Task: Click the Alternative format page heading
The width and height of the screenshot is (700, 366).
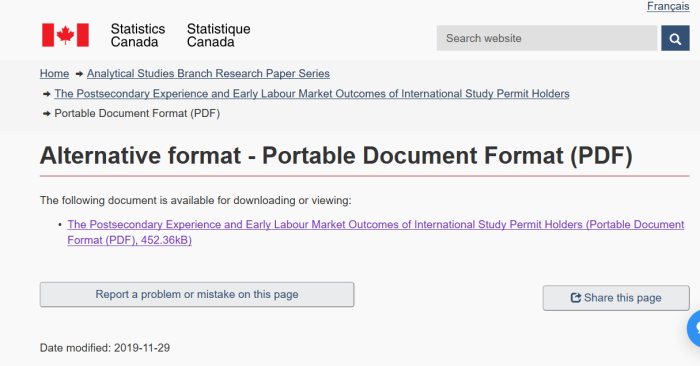Action: click(x=336, y=156)
